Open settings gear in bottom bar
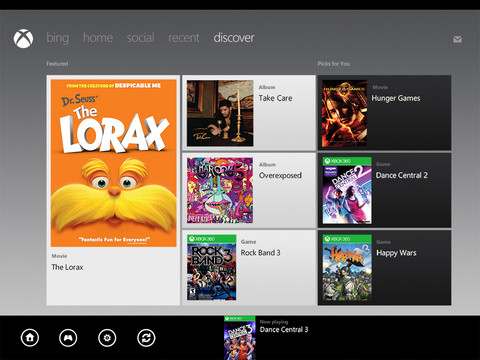 (x=107, y=338)
